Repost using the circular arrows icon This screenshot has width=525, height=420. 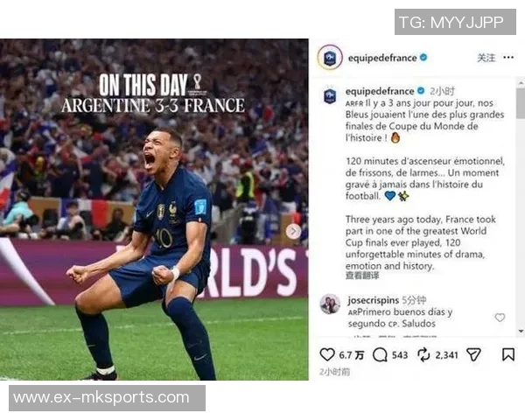[423, 354]
